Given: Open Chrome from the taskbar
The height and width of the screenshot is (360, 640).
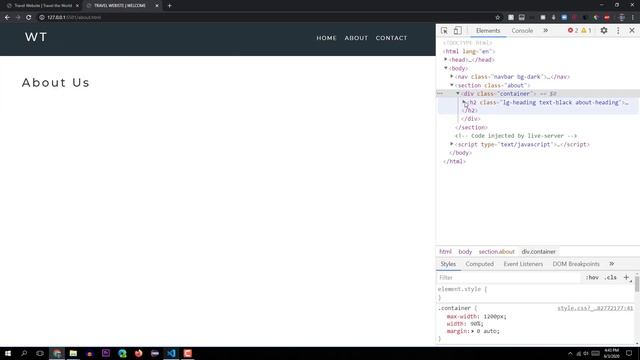Looking at the screenshot, I should (57, 353).
